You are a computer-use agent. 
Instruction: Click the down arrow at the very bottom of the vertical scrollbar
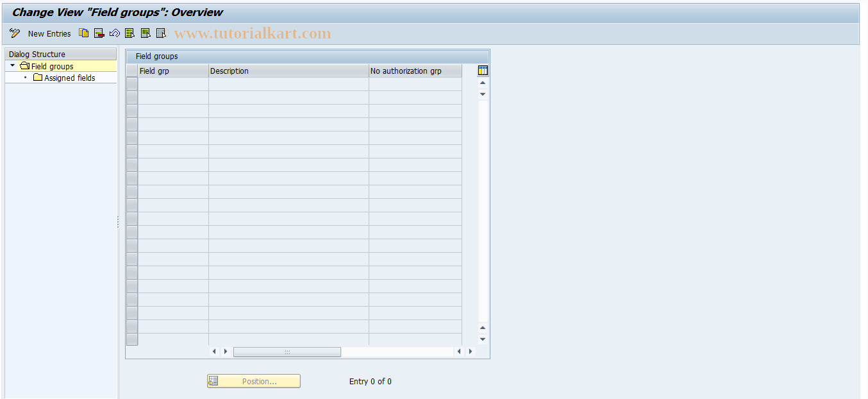[x=483, y=339]
